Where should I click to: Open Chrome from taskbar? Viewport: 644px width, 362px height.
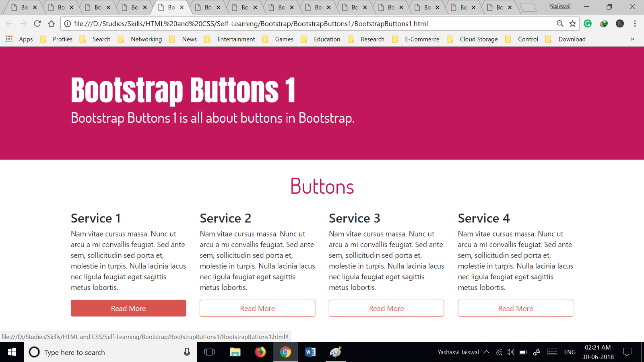pyautogui.click(x=285, y=352)
